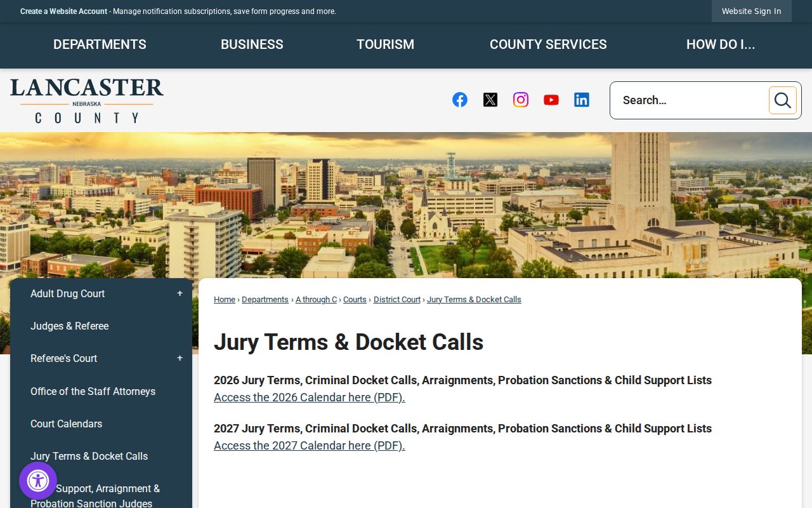Open the How Do I... menu

(x=721, y=44)
